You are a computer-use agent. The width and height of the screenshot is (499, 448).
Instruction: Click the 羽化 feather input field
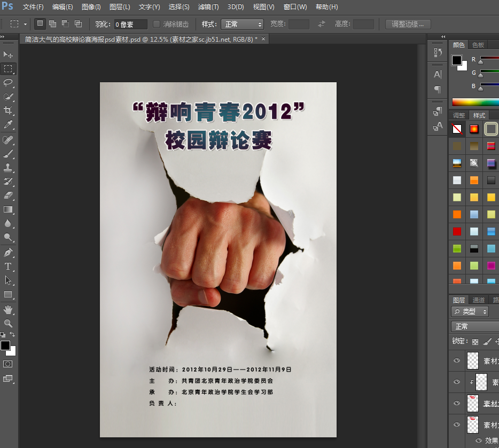coord(130,24)
